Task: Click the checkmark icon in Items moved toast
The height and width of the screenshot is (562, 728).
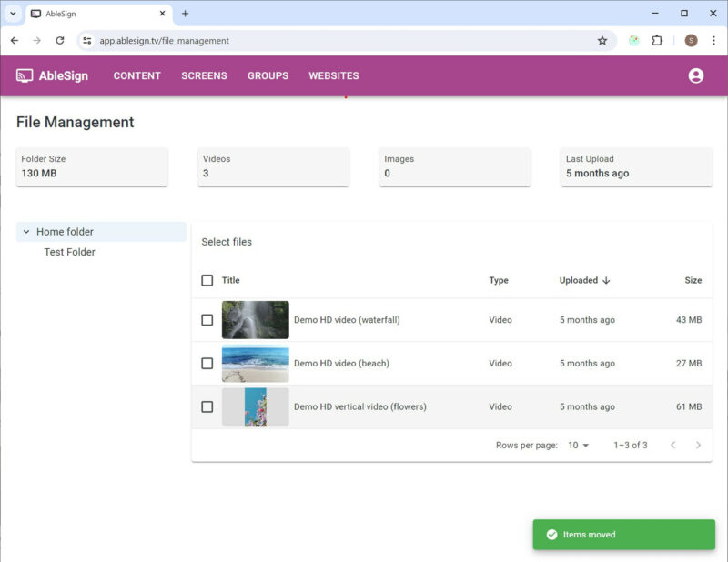Action: tap(552, 535)
